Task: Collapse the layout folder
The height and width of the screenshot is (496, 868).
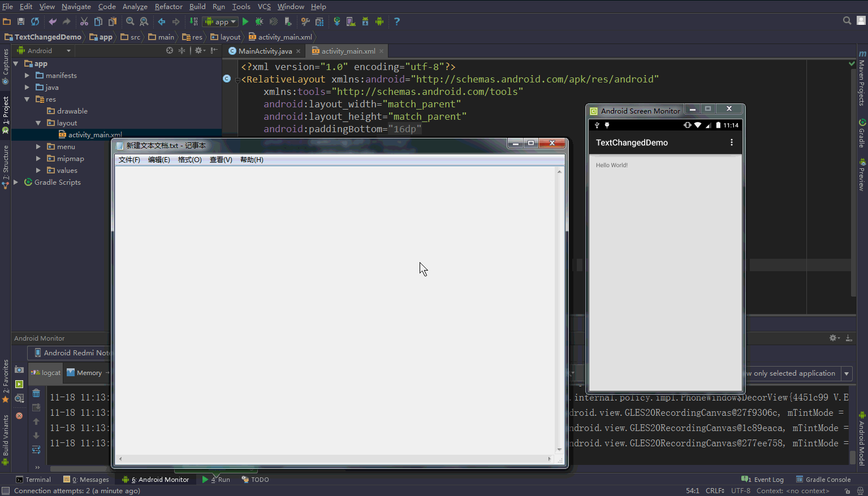Action: click(x=38, y=123)
